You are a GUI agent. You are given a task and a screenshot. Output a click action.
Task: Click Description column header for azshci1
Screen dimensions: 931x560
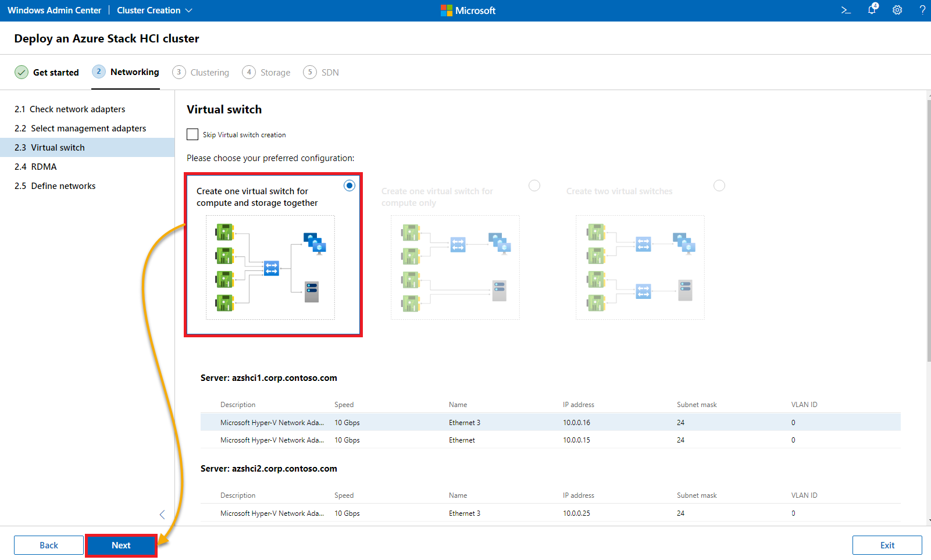[238, 405]
